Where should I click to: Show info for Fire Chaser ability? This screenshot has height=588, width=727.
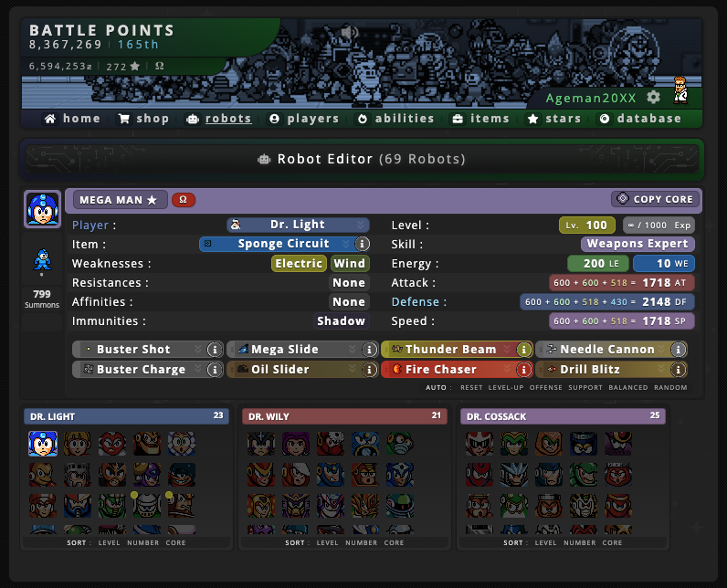(x=524, y=369)
